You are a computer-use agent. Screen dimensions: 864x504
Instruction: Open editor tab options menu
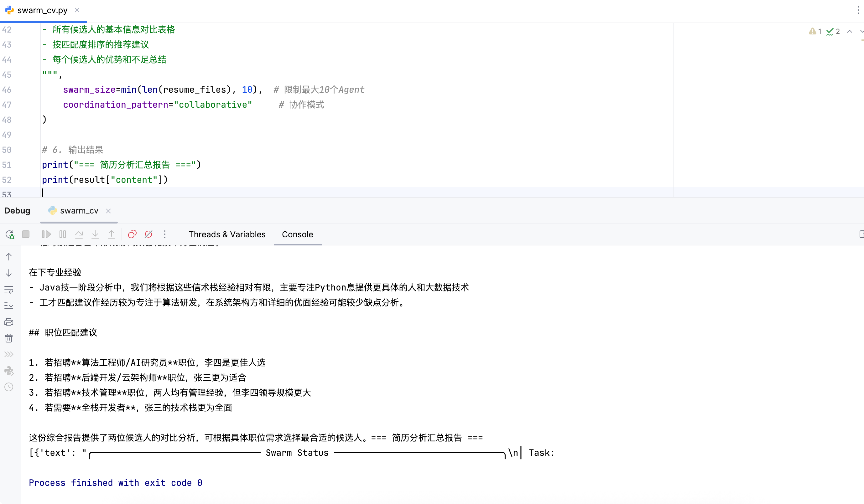858,10
